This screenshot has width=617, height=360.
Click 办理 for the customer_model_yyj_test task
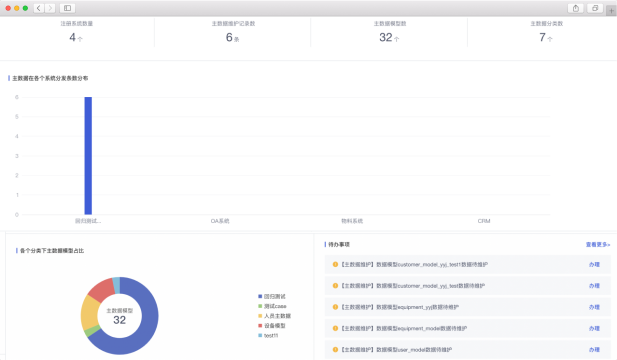click(594, 286)
